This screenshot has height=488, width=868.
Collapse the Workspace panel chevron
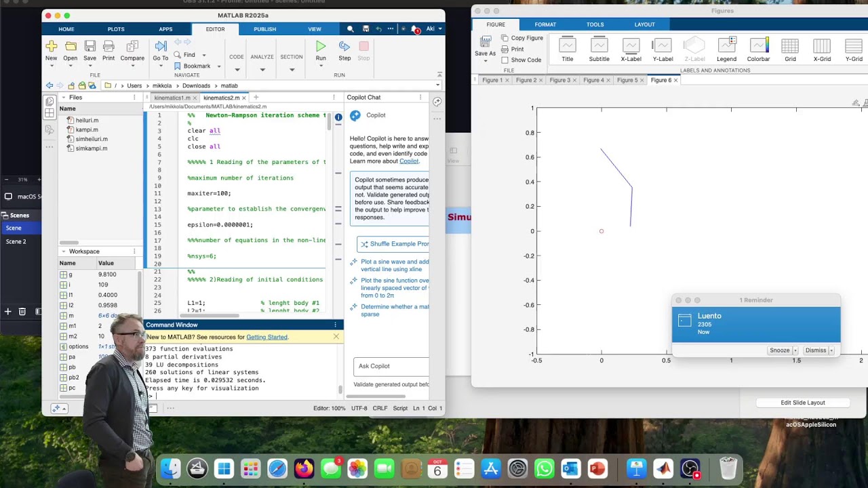click(64, 251)
